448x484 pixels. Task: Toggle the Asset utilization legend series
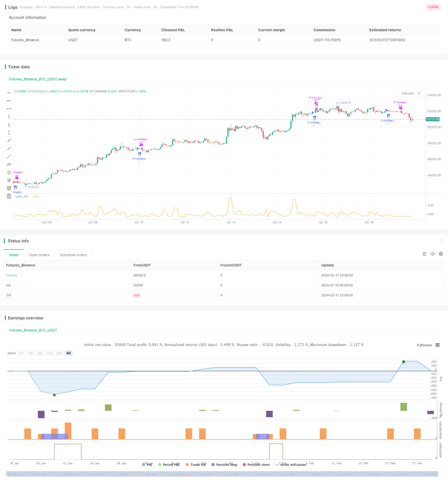click(x=291, y=465)
